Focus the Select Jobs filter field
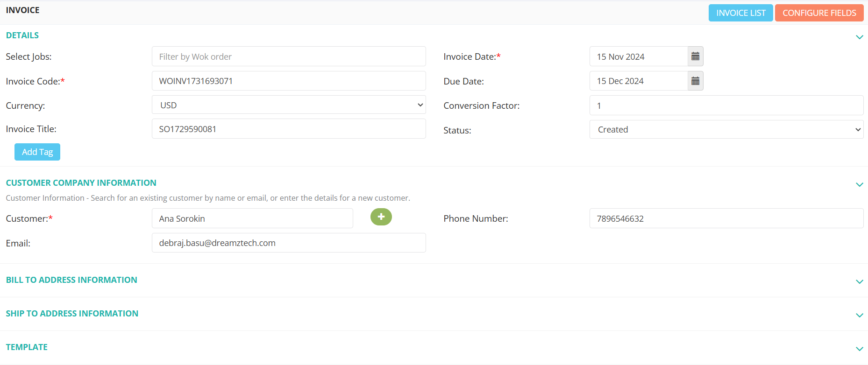Image resolution: width=868 pixels, height=365 pixels. [x=289, y=56]
